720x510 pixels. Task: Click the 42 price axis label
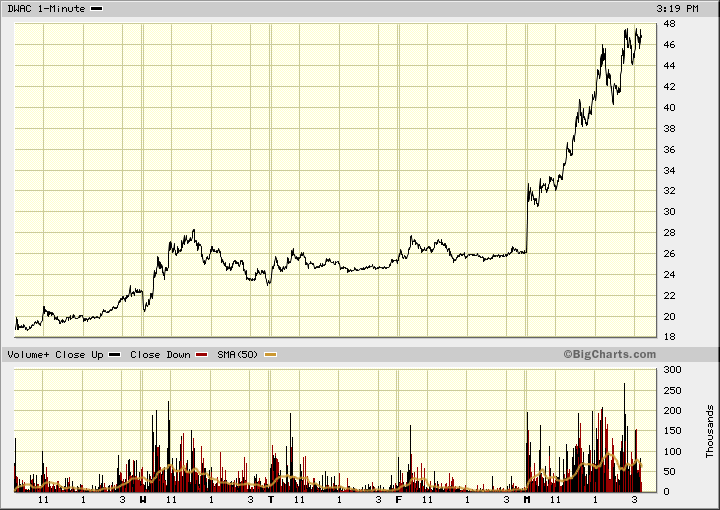(x=669, y=87)
